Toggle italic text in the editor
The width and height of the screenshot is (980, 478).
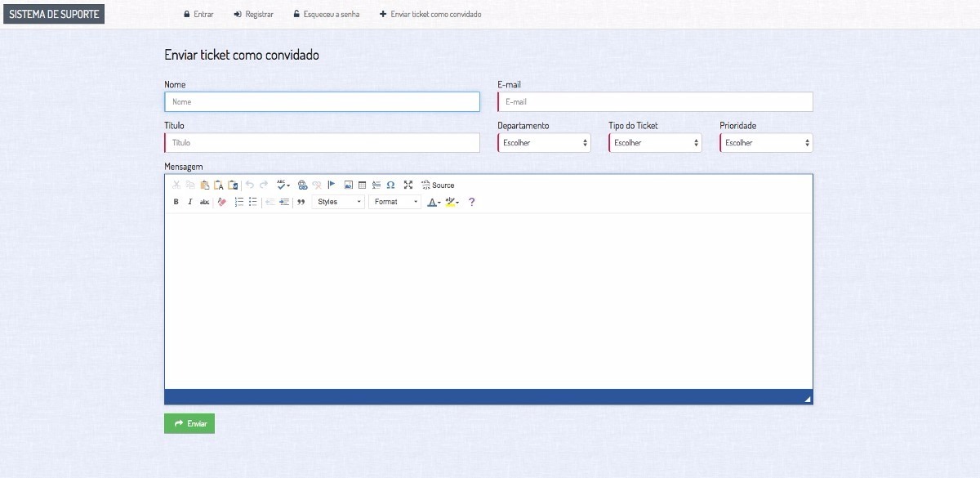coord(190,202)
